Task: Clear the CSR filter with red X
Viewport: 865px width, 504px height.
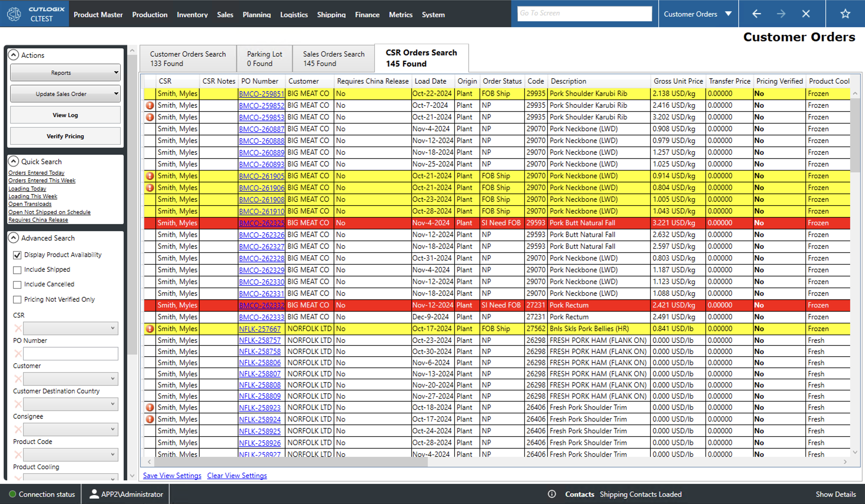Action: point(18,328)
